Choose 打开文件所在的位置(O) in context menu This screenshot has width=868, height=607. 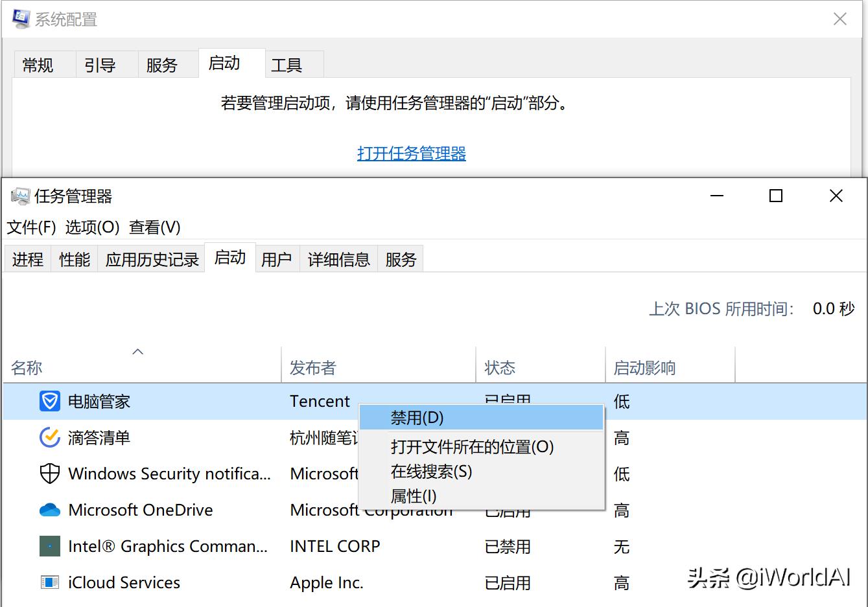[x=481, y=447]
